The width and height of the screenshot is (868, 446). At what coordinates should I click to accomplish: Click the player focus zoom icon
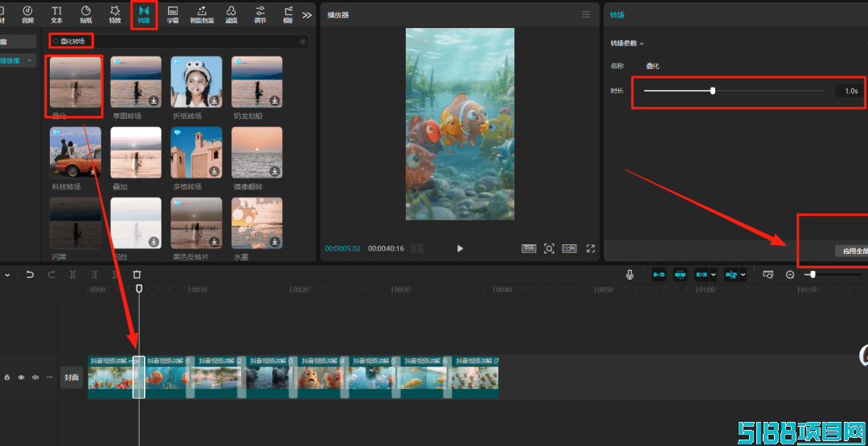549,248
